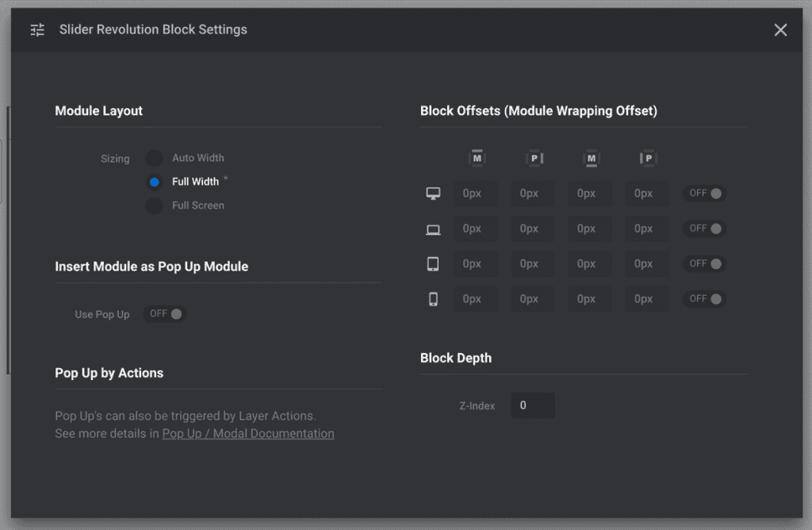Click the Block Offsets (Module Wrapping Offset) heading
Image resolution: width=812 pixels, height=530 pixels.
tap(538, 111)
